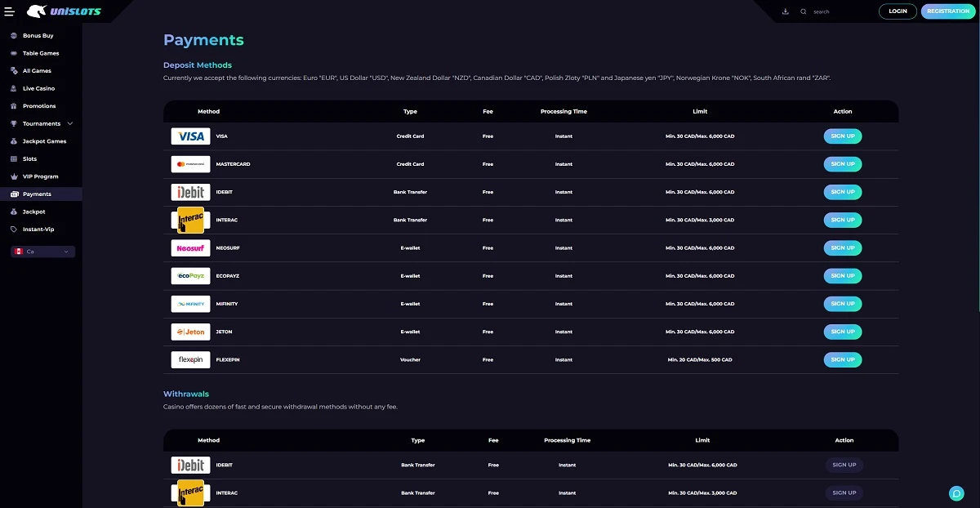The width and height of the screenshot is (980, 508).
Task: Click SIGN UP for INTERAC withdrawal
Action: (x=844, y=492)
